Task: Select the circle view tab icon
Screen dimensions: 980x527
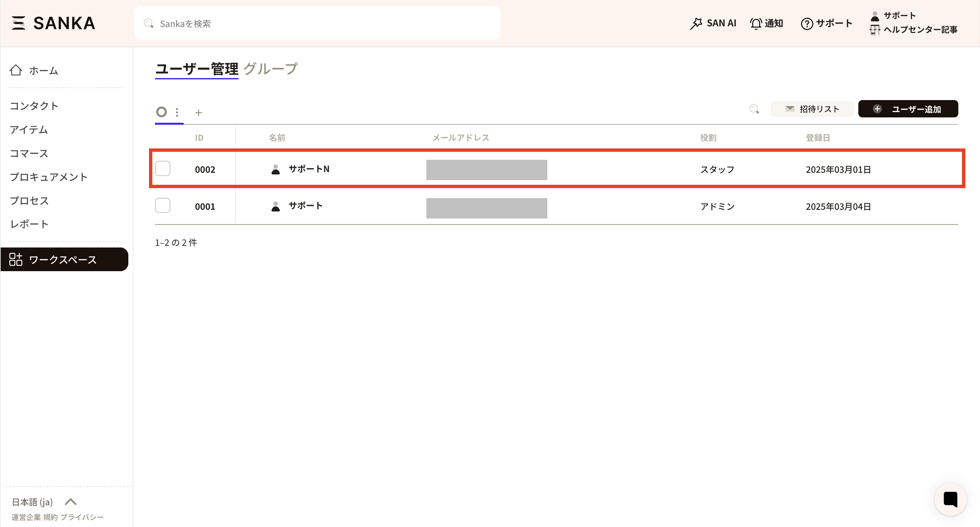Action: pyautogui.click(x=162, y=112)
